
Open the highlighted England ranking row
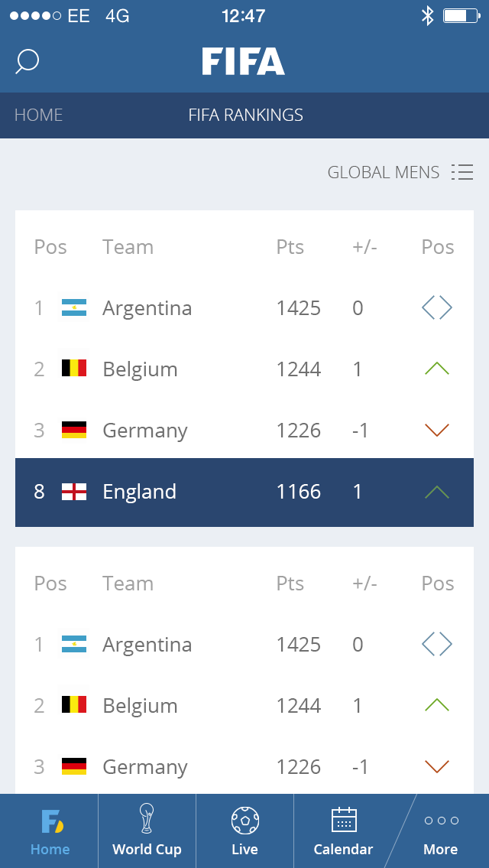244,492
